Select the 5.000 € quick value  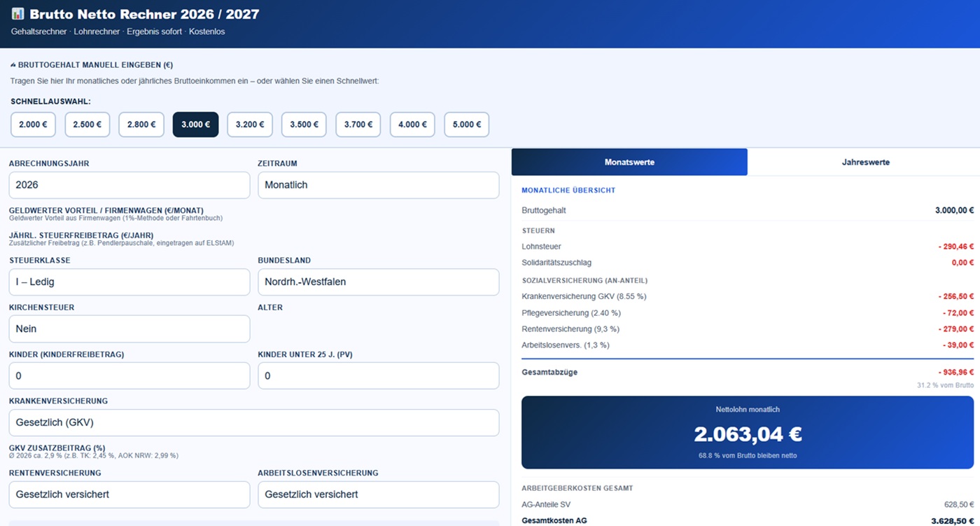[x=466, y=125]
